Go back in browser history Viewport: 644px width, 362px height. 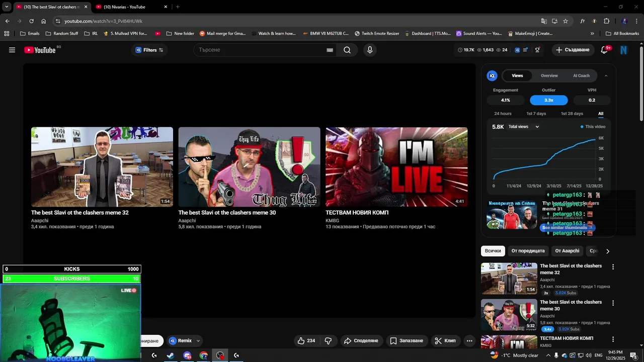point(7,21)
